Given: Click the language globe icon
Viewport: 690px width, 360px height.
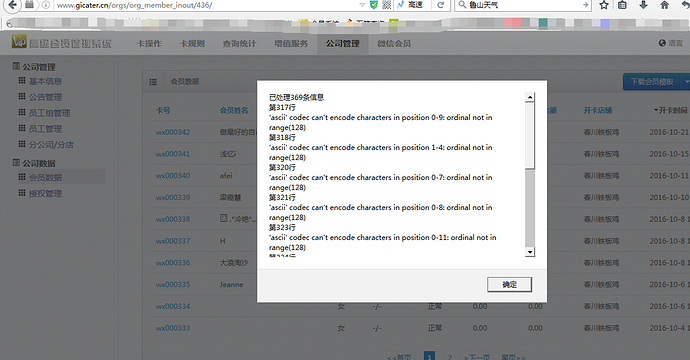Looking at the screenshot, I should 662,43.
